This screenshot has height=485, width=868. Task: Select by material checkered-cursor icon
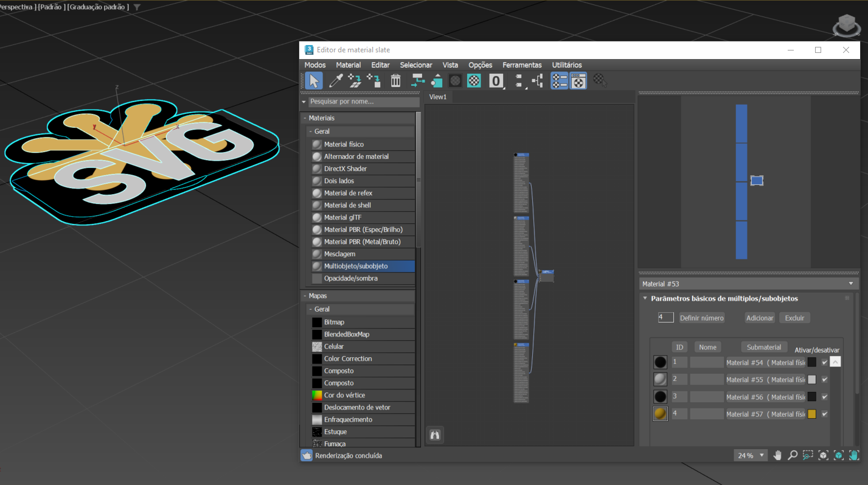[600, 80]
